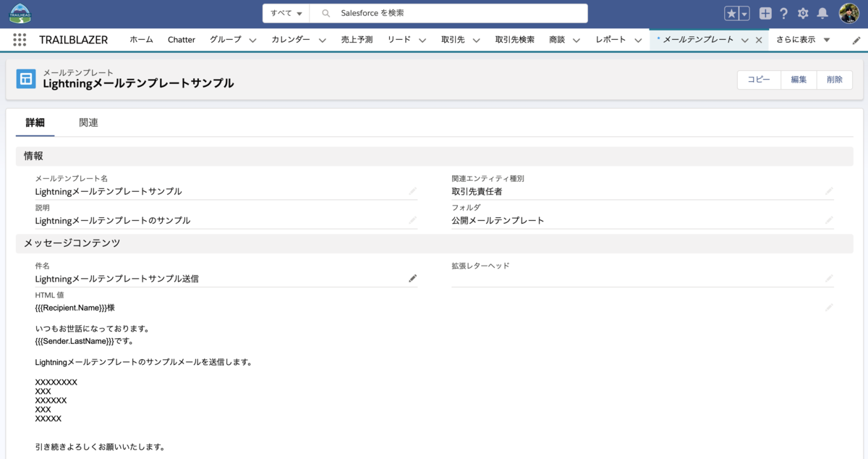Open 売上予測 tab
Viewport: 868px width, 459px height.
click(357, 40)
